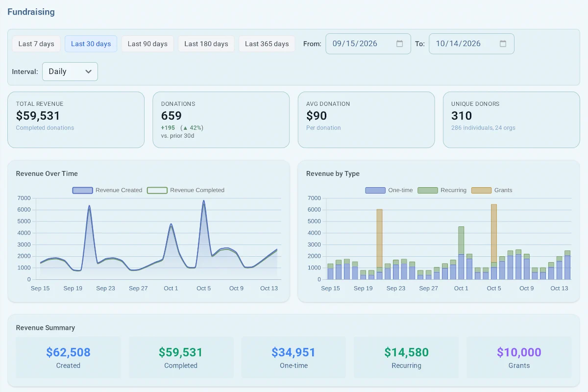Image resolution: width=588 pixels, height=392 pixels.
Task: Toggle the Revenue Completed legend swatch
Action: point(157,190)
